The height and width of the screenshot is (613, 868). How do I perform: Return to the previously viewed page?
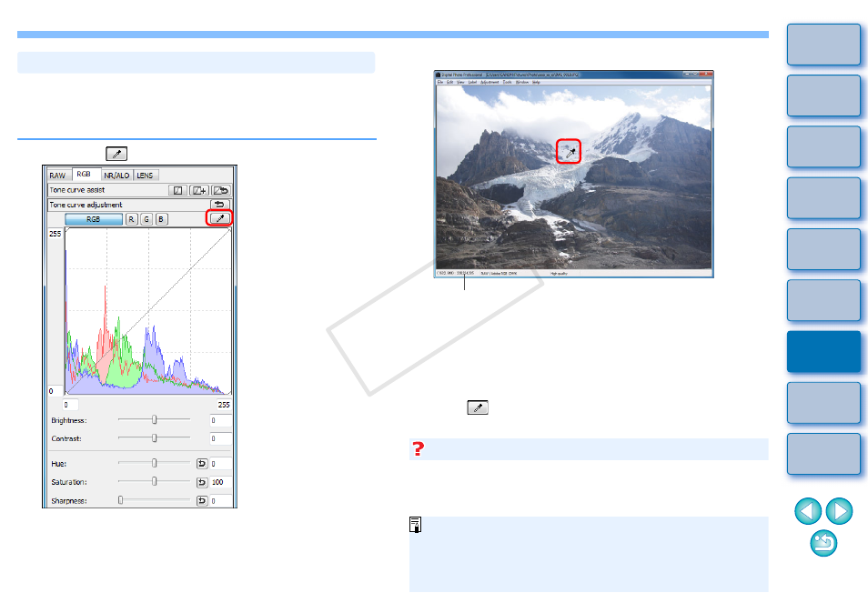click(823, 543)
